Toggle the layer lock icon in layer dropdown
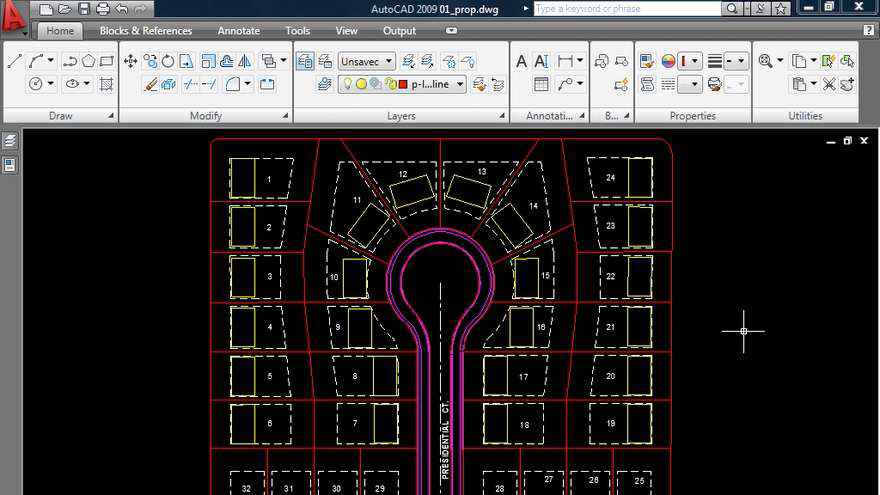Image resolution: width=880 pixels, height=495 pixels. pos(388,85)
